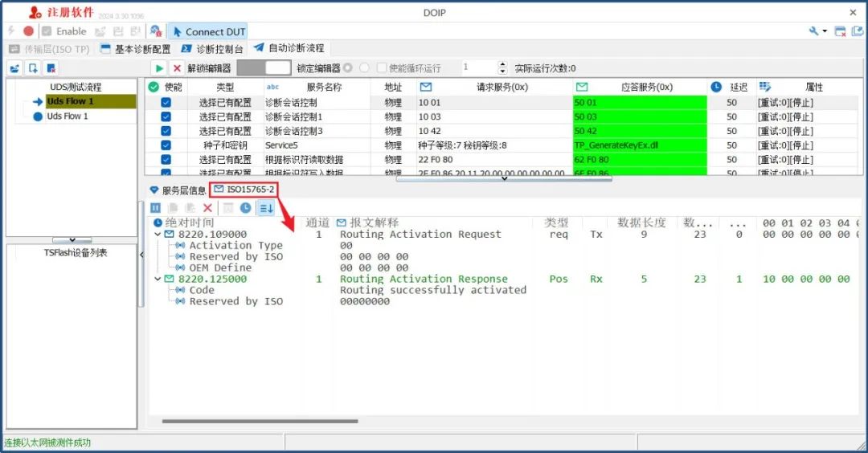Viewport: 868px width, 453px height.
Task: Click the open flow folder icon in the left panel
Action: click(15, 68)
